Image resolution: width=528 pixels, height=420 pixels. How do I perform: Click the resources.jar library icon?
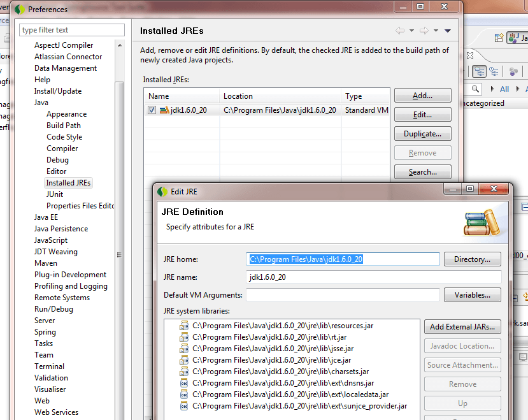pos(184,326)
